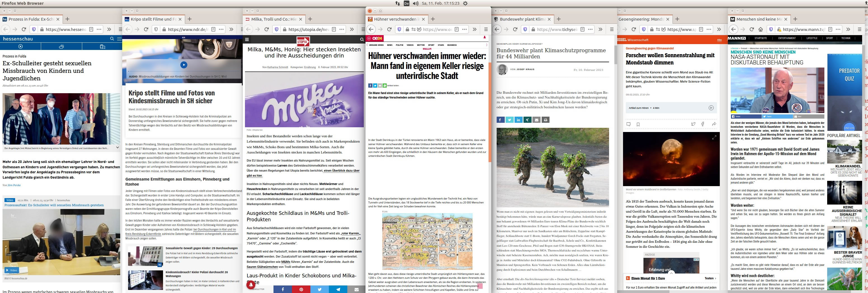The height and width of the screenshot is (293, 868).
Task: Open Firefox hamburger menu in tichyseinblick window
Action: pos(611,29)
